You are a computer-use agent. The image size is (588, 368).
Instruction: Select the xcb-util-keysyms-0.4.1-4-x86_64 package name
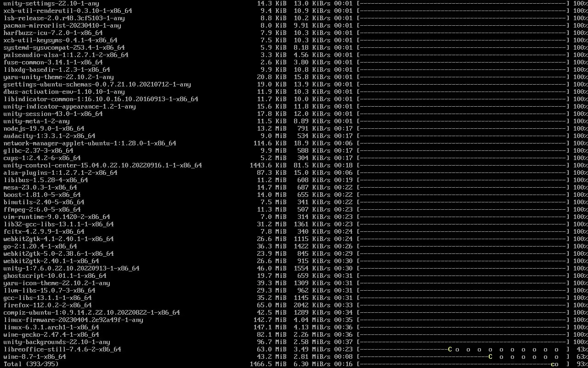(x=61, y=40)
